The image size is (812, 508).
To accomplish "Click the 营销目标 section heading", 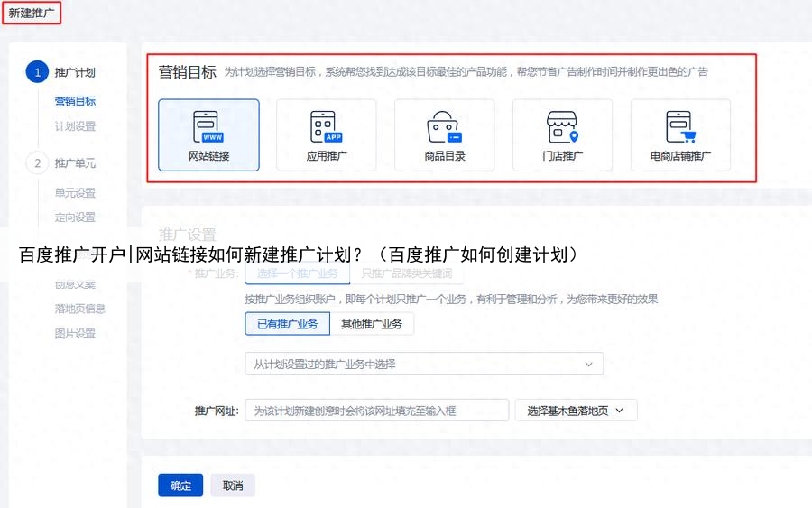I will (x=187, y=72).
